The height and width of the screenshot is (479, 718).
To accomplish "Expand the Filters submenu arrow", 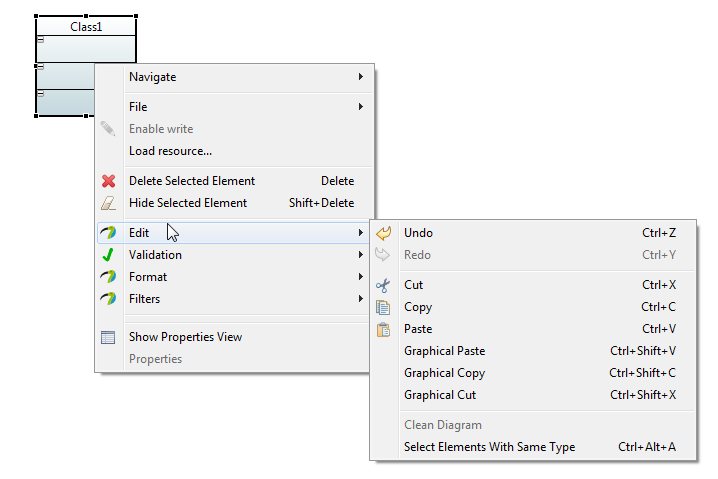I will (x=361, y=299).
